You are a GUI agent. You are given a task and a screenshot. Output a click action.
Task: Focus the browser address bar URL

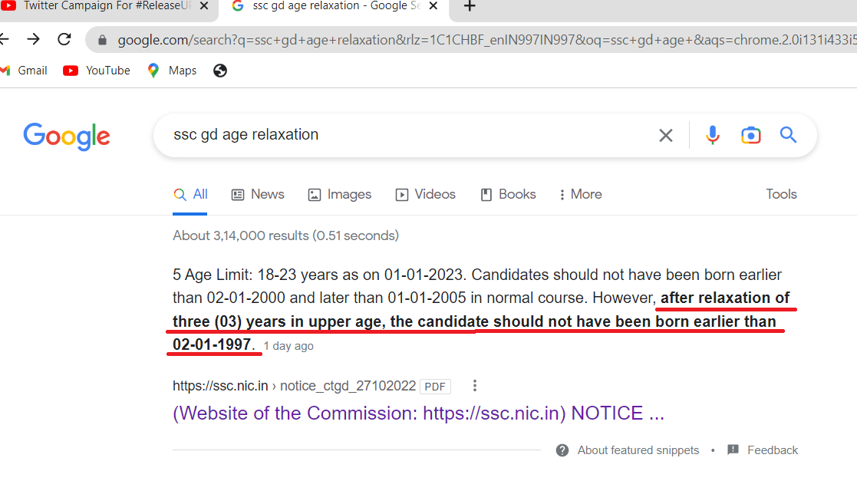pos(486,40)
